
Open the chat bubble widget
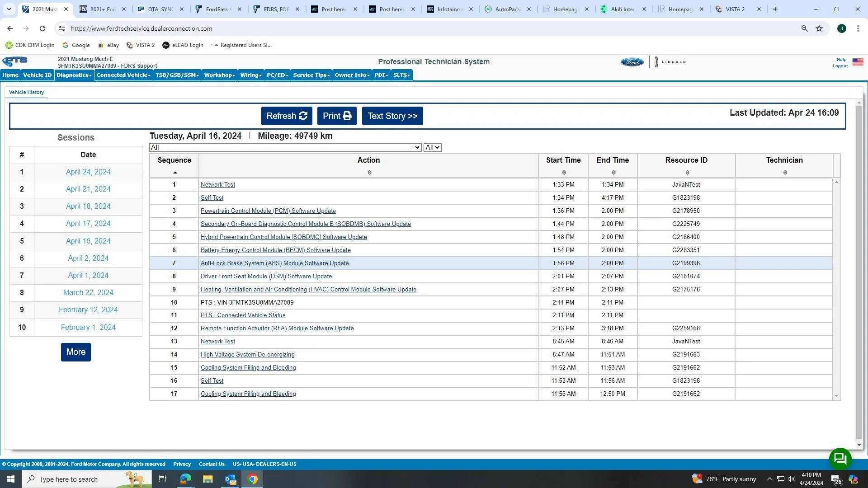point(840,459)
